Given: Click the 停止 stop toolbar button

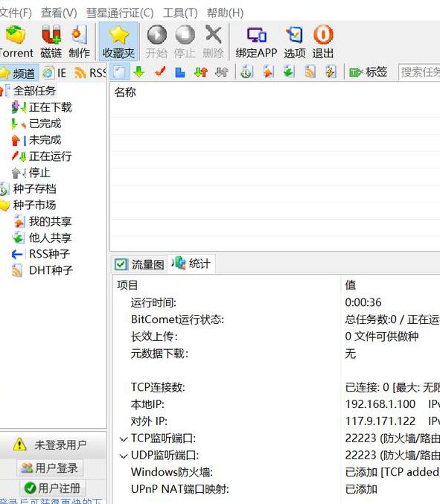Looking at the screenshot, I should (185, 42).
